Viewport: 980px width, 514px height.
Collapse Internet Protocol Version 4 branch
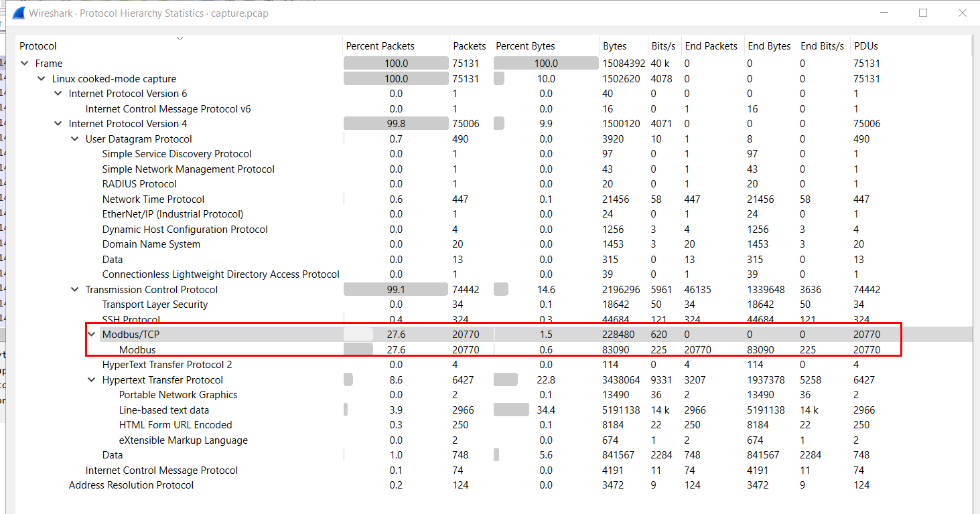pyautogui.click(x=58, y=124)
